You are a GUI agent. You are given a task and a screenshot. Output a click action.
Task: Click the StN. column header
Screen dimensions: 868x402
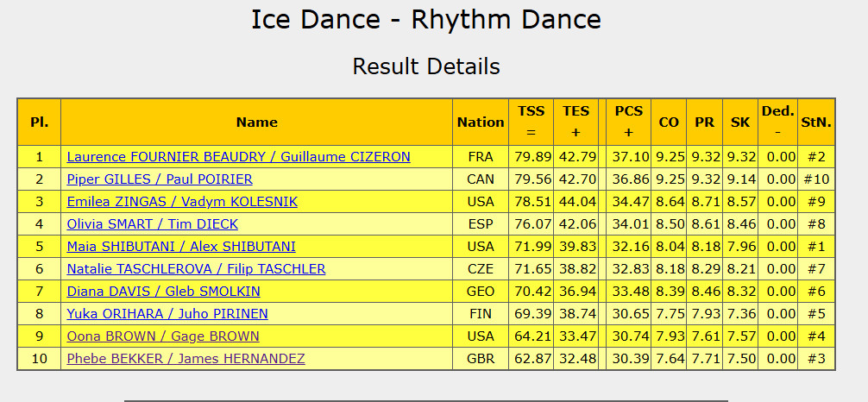click(816, 122)
